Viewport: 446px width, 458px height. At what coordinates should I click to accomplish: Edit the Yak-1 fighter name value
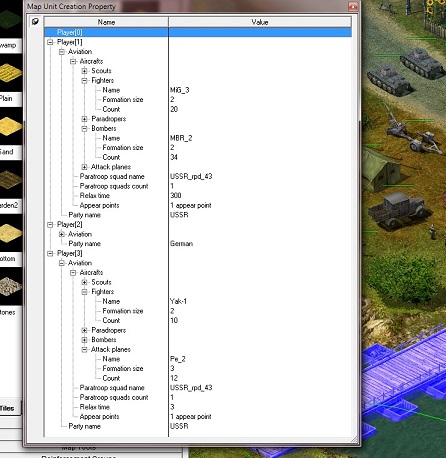coord(179,302)
